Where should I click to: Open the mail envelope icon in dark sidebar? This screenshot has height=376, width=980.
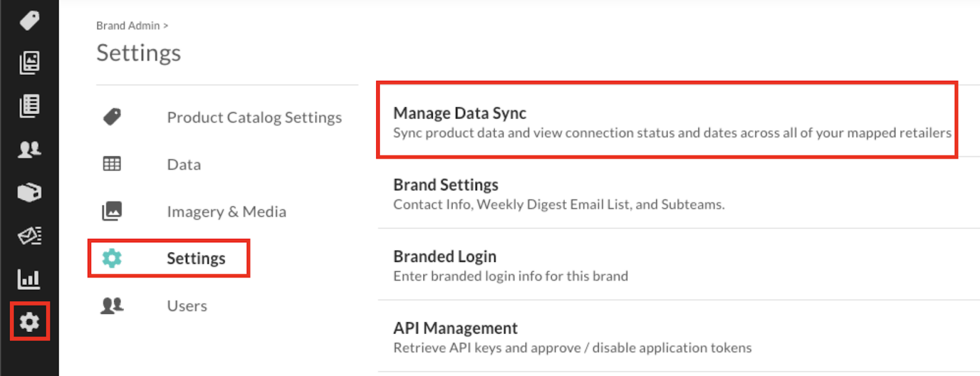[30, 236]
